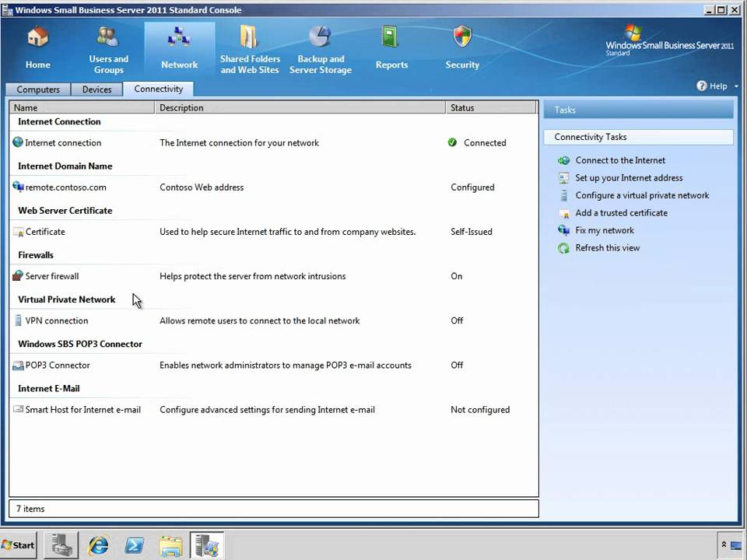This screenshot has height=560, width=747.
Task: Select the Internet connection row name
Action: click(x=63, y=143)
